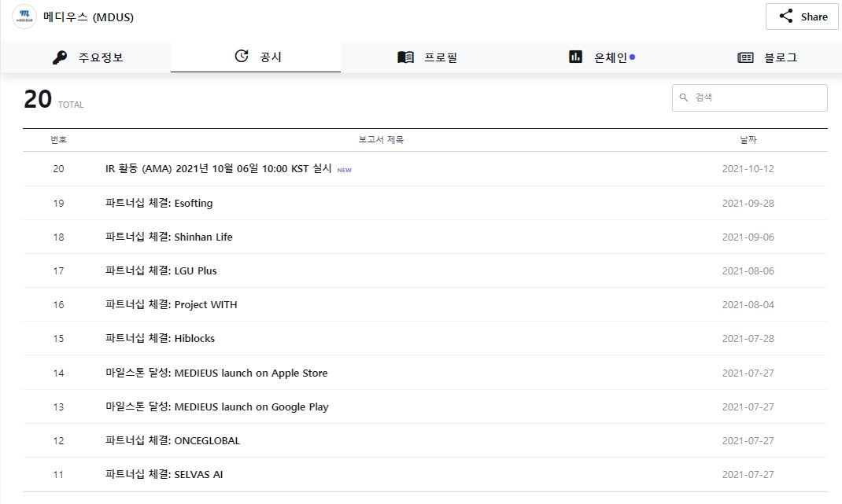Open MEDIEUS launch on Google Play report
This screenshot has height=504, width=842.
point(217,407)
